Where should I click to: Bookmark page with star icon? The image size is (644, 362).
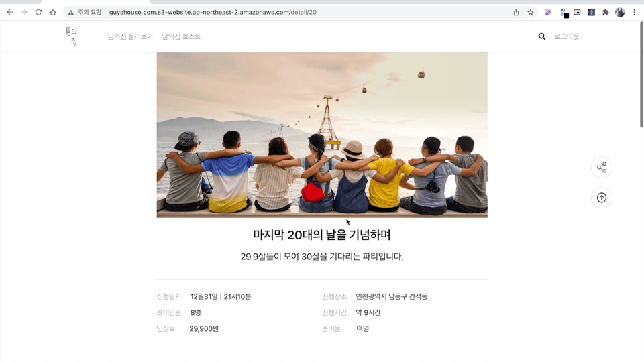531,12
